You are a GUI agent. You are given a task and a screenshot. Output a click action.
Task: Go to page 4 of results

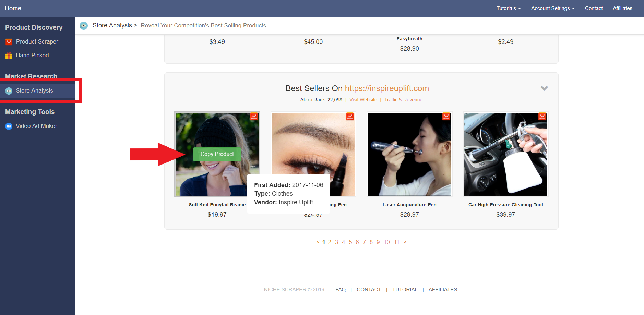tap(343, 242)
